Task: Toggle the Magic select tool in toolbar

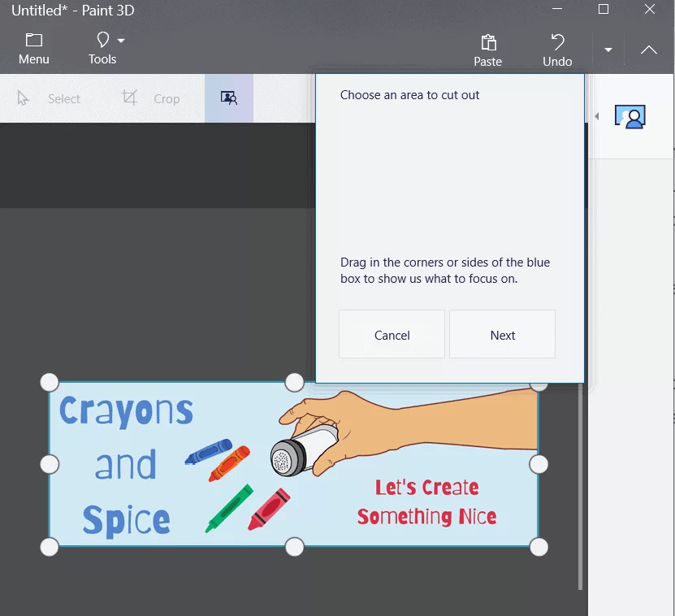Action: point(228,98)
